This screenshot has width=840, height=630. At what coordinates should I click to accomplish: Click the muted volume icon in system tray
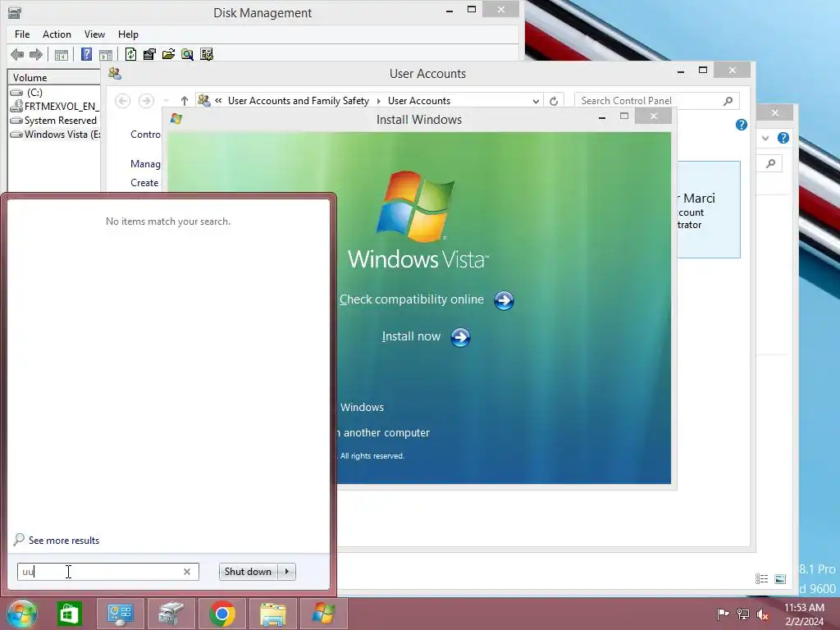pyautogui.click(x=762, y=614)
